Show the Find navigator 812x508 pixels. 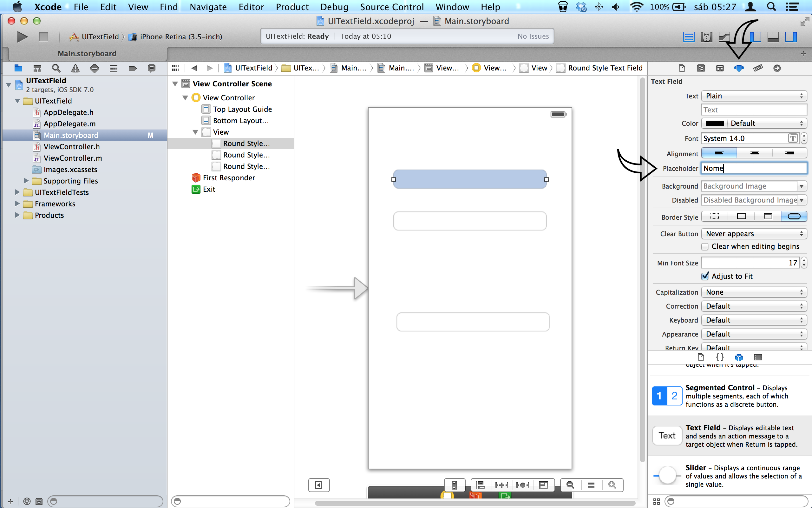(56, 69)
